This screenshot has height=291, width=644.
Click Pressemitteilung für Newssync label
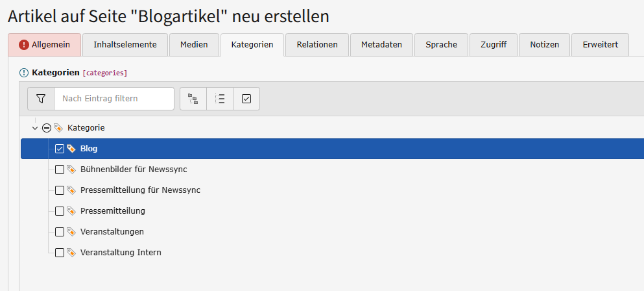point(141,190)
